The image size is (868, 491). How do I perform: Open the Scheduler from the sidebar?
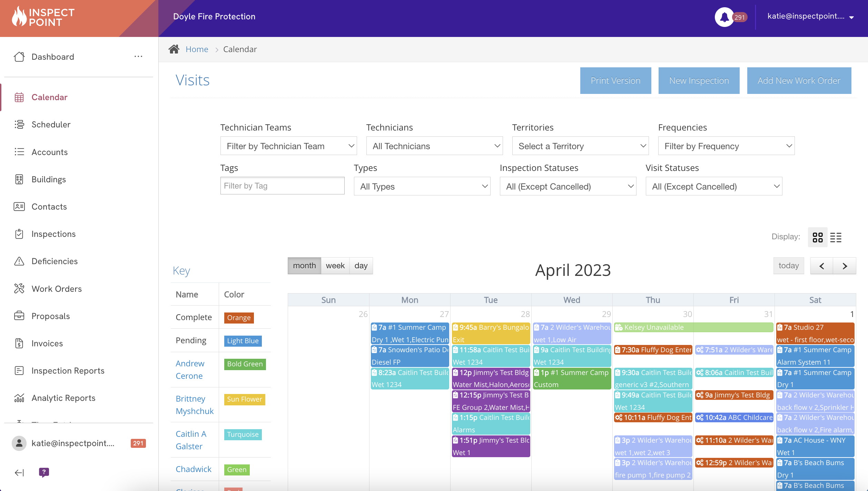(x=51, y=125)
